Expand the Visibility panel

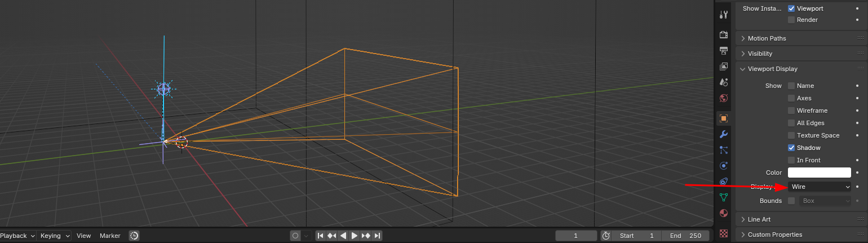[801, 54]
